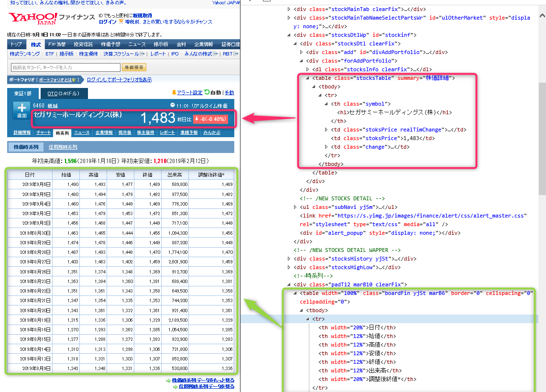
Task: Open the 投資信託 navigation tab
Action: click(x=83, y=44)
